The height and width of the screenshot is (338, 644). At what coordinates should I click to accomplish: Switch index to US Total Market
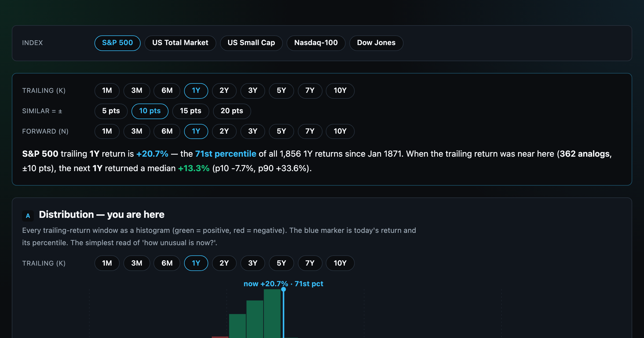click(180, 43)
